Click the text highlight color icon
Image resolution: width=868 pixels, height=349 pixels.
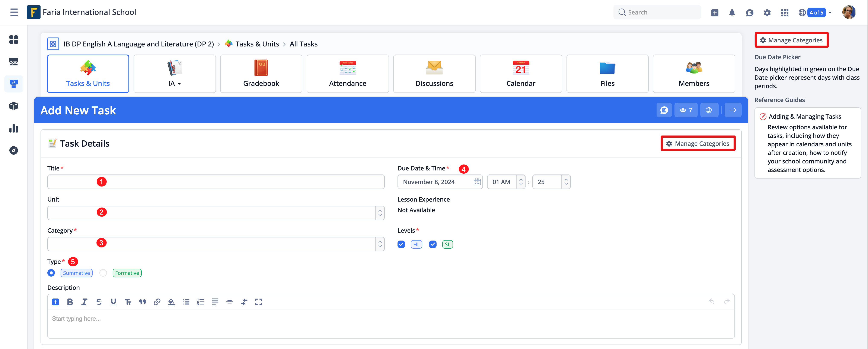tap(171, 302)
